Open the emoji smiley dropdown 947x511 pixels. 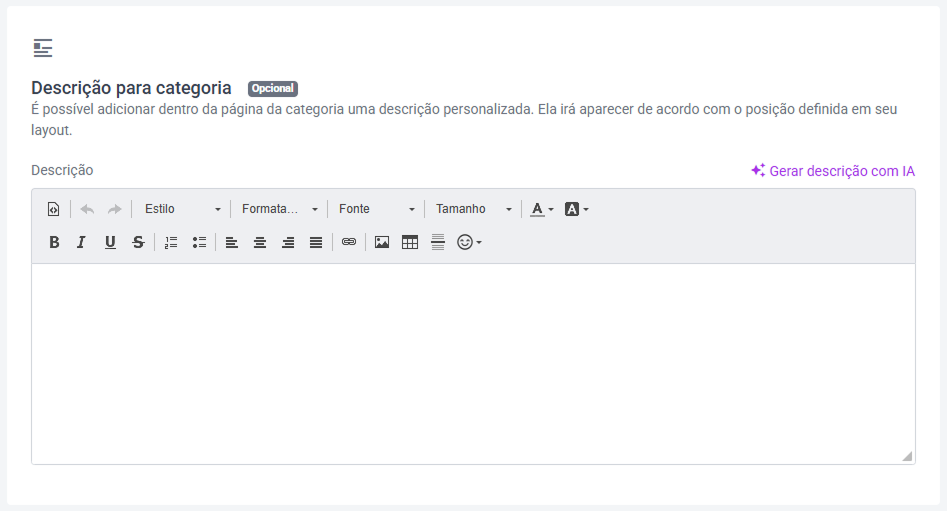tap(469, 242)
